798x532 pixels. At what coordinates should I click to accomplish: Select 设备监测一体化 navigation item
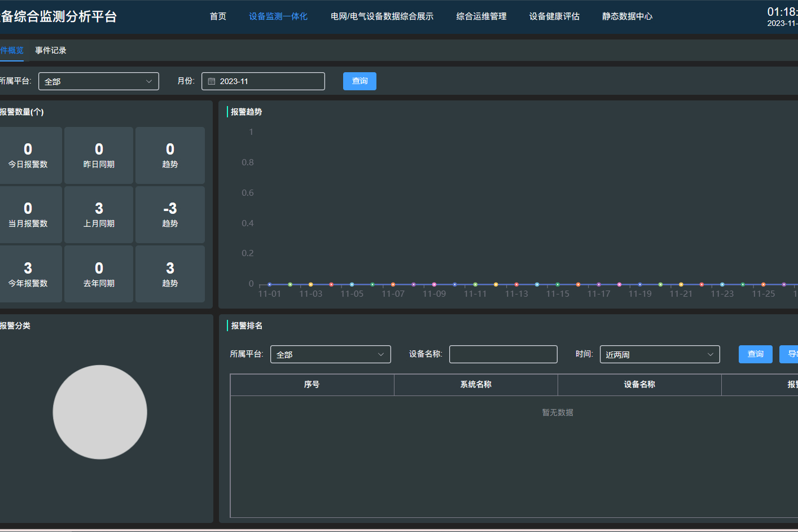click(278, 16)
